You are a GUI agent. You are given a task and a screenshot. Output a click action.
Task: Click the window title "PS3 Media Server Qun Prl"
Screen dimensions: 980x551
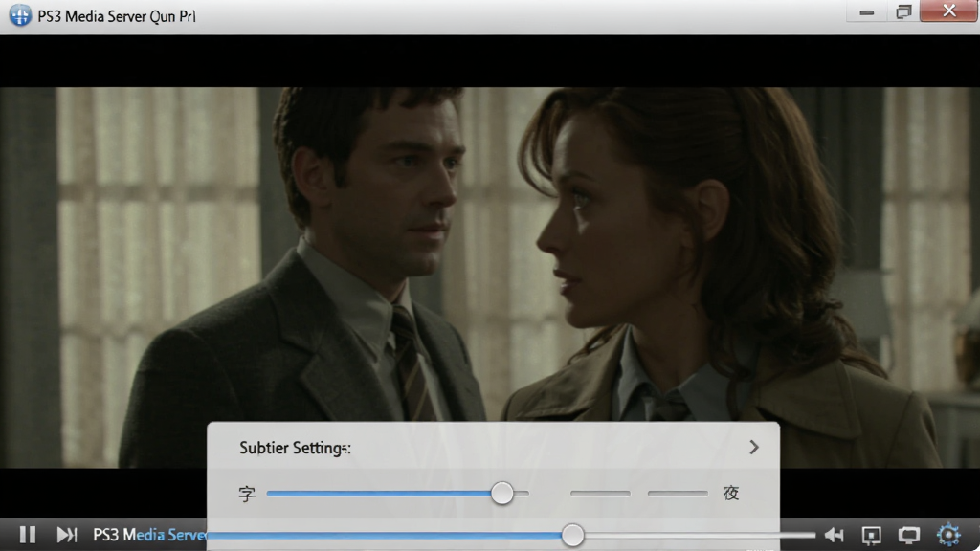click(116, 16)
